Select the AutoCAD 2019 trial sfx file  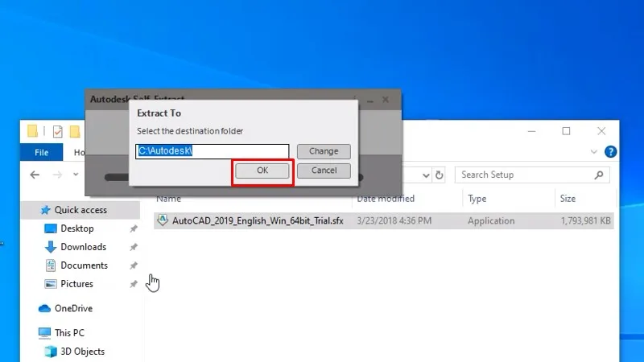tap(257, 220)
